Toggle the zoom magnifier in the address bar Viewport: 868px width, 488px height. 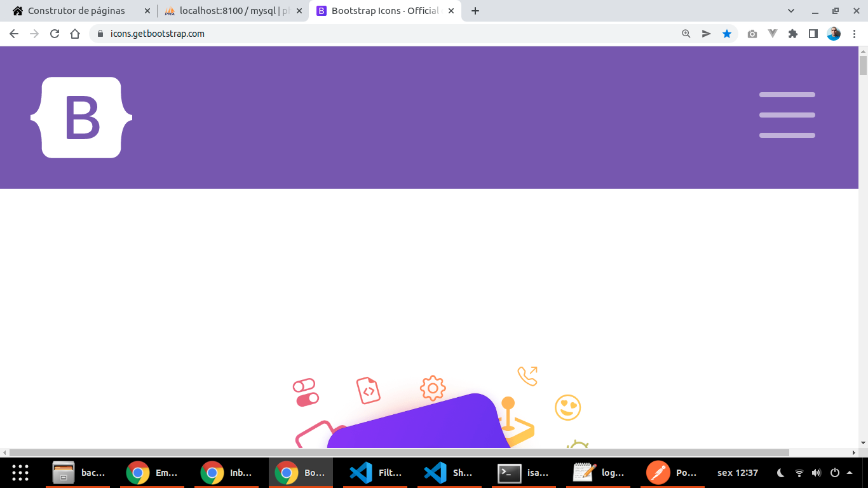(685, 34)
